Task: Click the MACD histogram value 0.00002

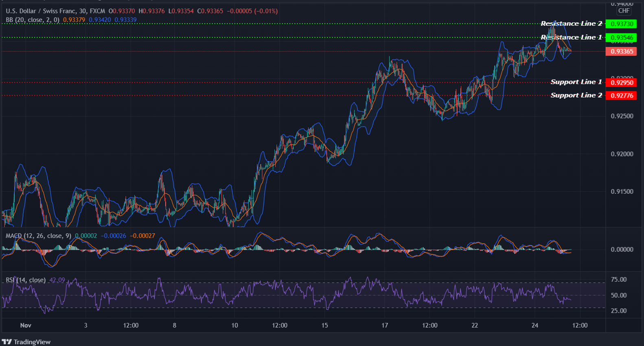Action: pyautogui.click(x=86, y=236)
